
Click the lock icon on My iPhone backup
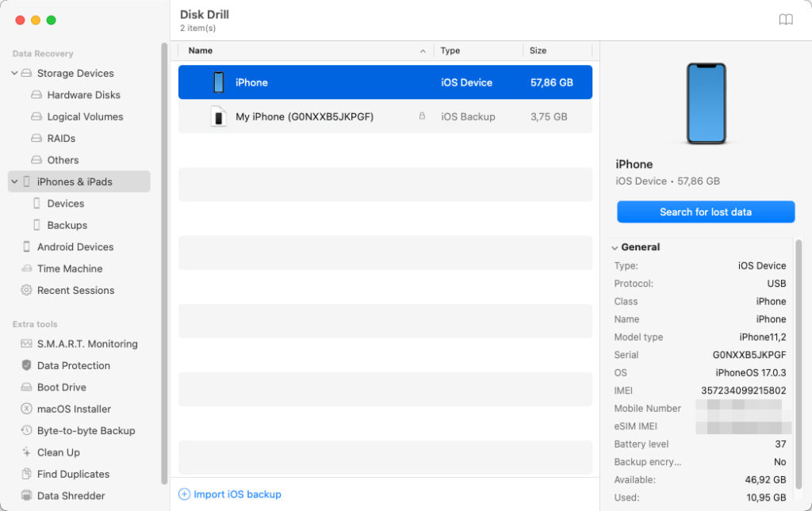422,116
